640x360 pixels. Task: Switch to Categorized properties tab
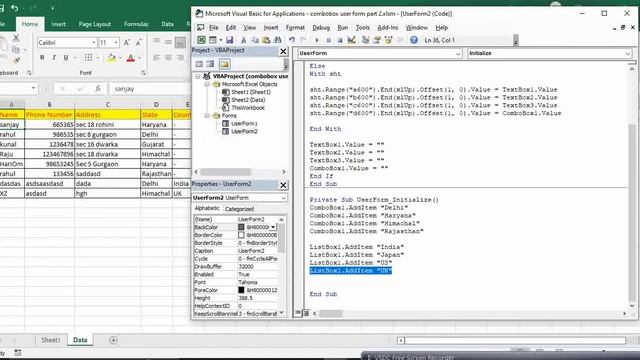(x=239, y=209)
